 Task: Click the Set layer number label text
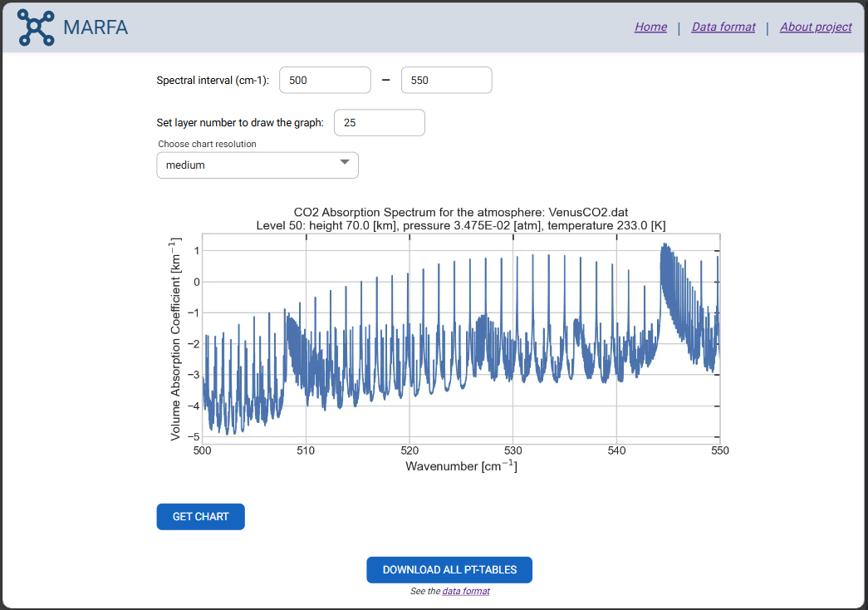tap(239, 123)
